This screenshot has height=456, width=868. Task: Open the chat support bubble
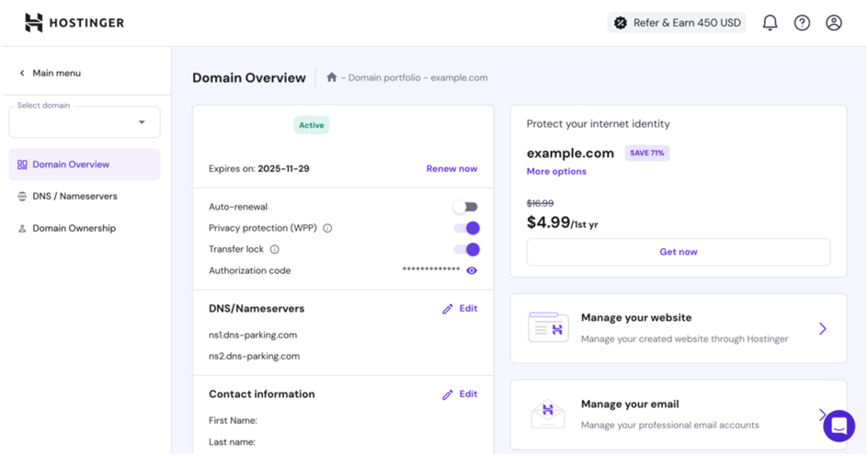[839, 426]
